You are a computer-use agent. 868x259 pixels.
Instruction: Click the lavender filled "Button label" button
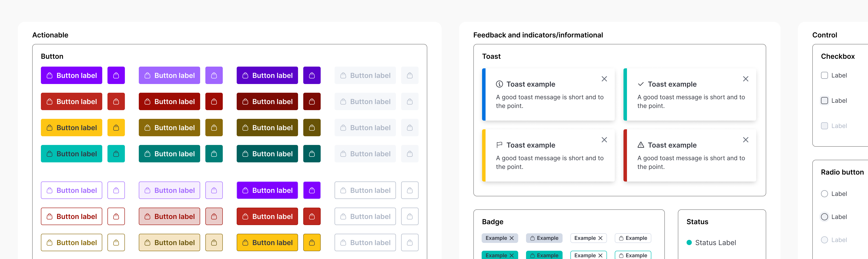click(169, 75)
